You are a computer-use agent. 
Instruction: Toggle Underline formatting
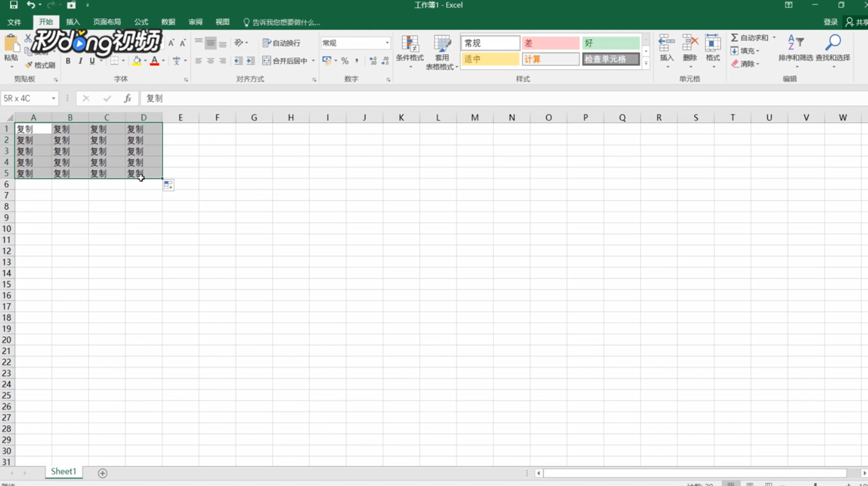tap(92, 61)
